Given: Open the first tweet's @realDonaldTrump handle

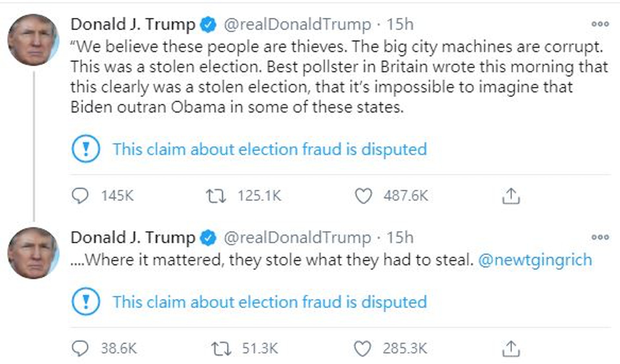Looking at the screenshot, I should click(x=297, y=24).
